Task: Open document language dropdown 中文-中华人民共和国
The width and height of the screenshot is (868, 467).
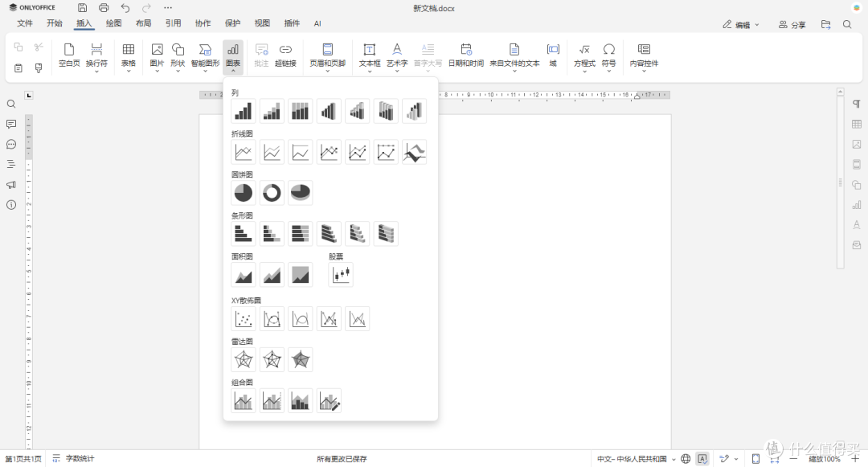Action: pos(636,459)
